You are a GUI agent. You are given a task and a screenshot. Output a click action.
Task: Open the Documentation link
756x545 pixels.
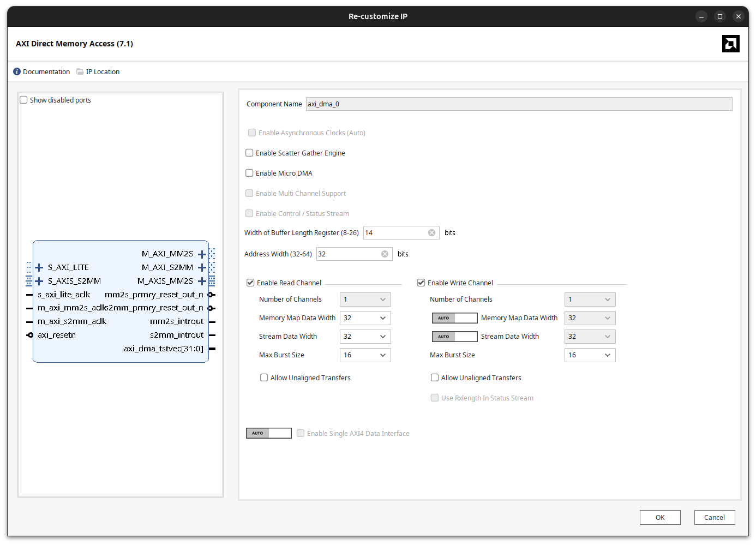pos(46,72)
